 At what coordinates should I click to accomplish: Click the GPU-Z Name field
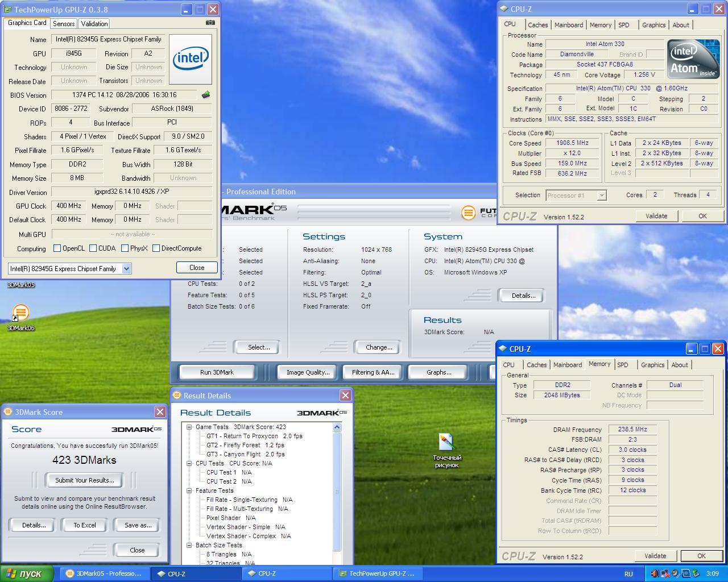108,39
